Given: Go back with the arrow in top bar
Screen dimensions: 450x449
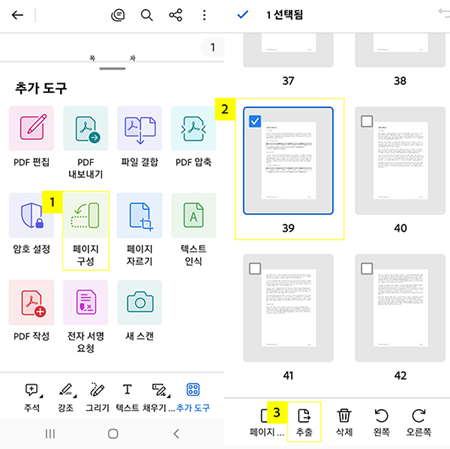Looking at the screenshot, I should tap(17, 15).
